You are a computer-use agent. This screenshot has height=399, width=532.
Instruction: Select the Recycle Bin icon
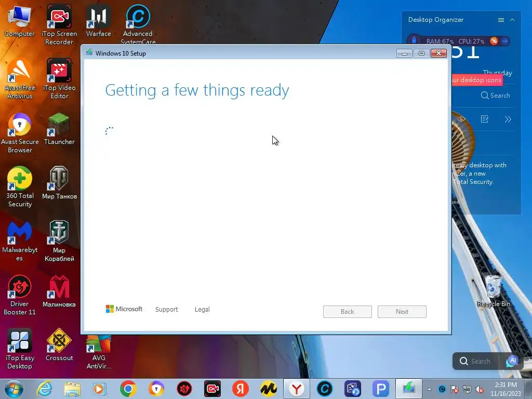494,291
